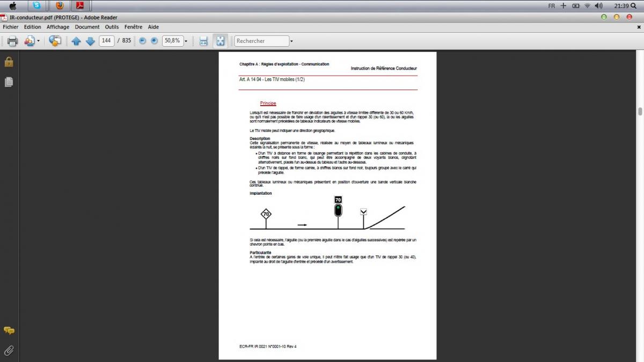The width and height of the screenshot is (644, 362).
Task: Toggle fit one full page view
Action: point(220,41)
